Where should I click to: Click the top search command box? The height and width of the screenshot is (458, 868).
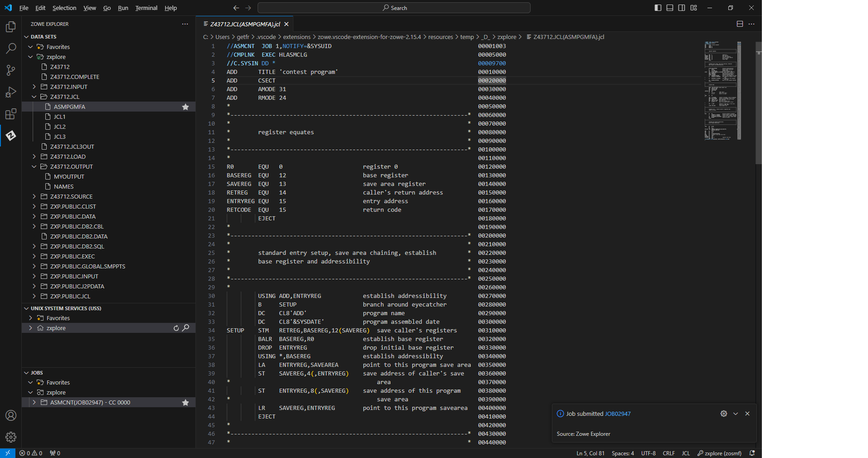[394, 8]
